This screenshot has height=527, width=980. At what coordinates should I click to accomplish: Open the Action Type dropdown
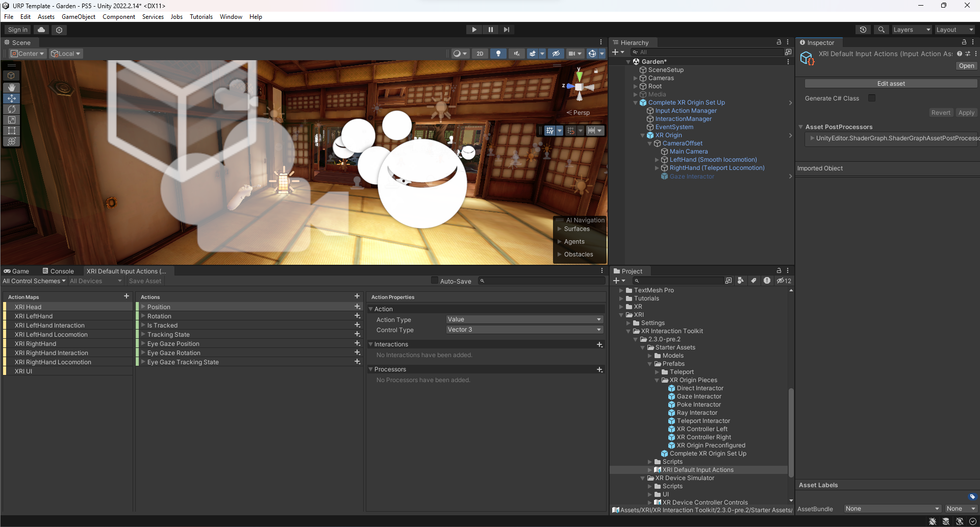coord(524,319)
